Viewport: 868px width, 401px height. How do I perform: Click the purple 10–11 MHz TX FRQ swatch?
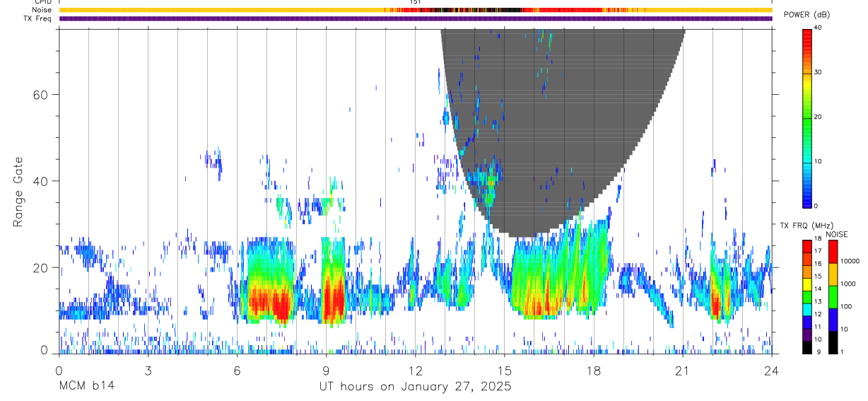pyautogui.click(x=807, y=335)
